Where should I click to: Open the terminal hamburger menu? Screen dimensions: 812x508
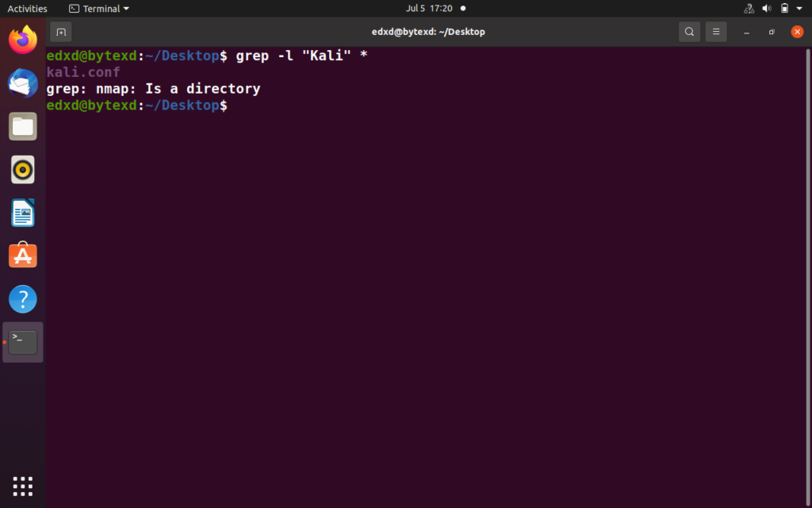click(716, 32)
